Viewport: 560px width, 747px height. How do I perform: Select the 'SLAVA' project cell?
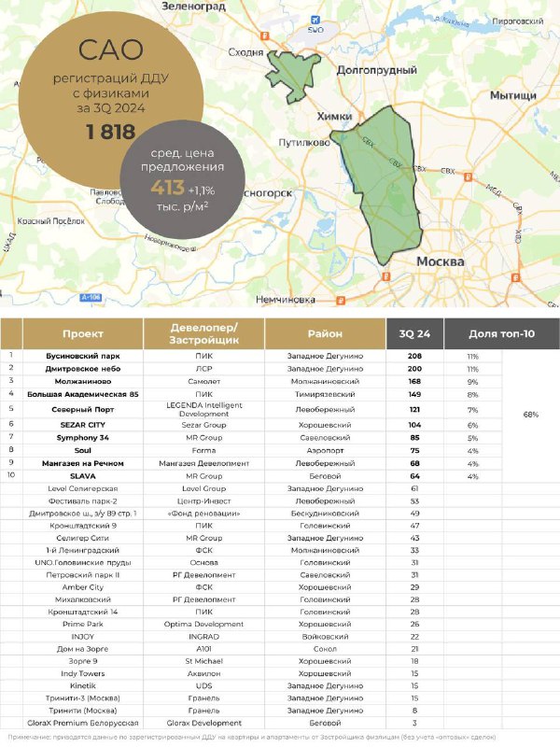[83, 476]
